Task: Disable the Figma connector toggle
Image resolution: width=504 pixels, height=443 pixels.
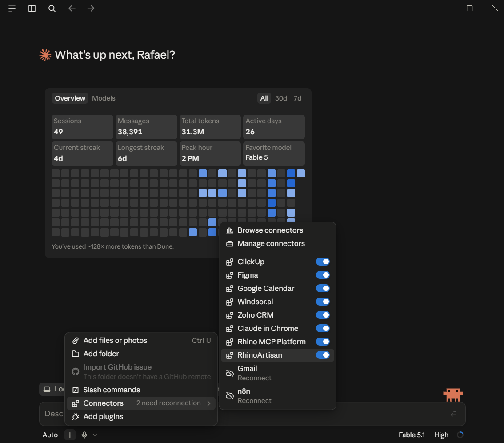Action: click(x=323, y=275)
